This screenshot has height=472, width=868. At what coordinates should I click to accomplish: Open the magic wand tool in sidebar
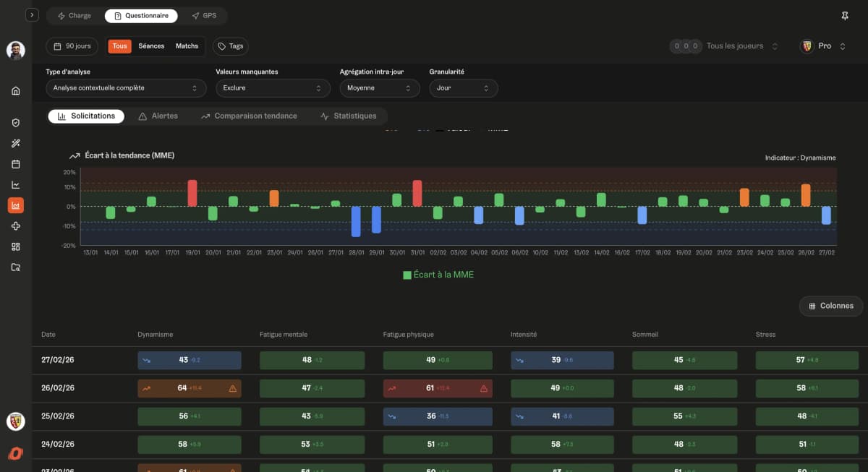[x=16, y=143]
